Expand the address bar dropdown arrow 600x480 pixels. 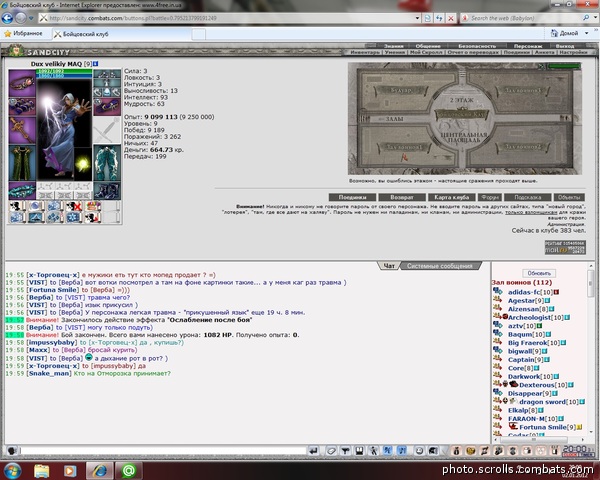(417, 18)
